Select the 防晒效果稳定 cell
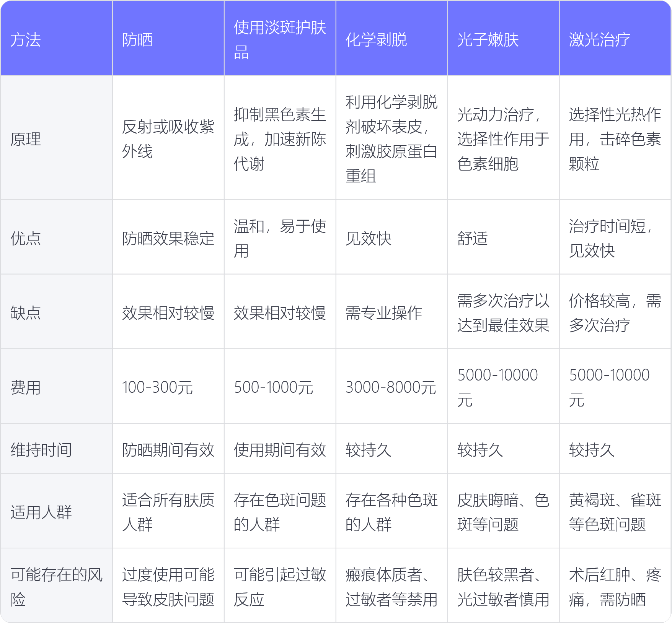The height and width of the screenshot is (623, 672). click(x=168, y=238)
